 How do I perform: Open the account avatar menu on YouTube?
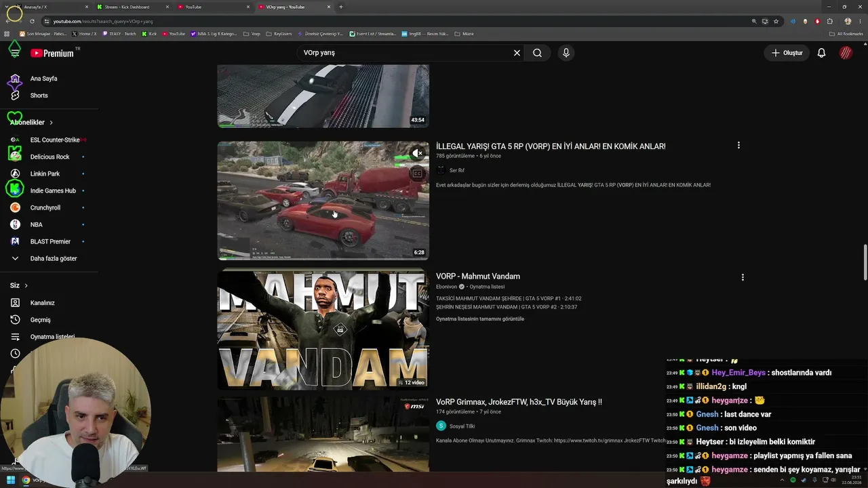(x=846, y=53)
